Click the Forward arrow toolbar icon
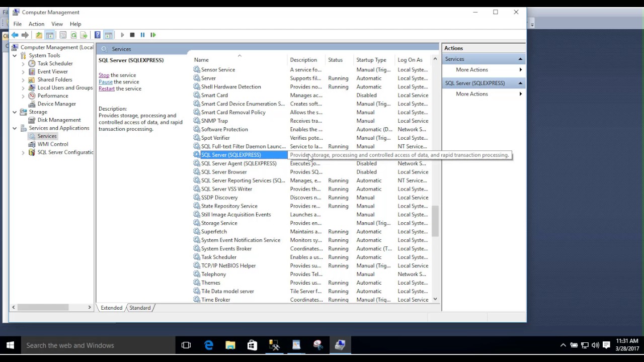 tap(25, 35)
